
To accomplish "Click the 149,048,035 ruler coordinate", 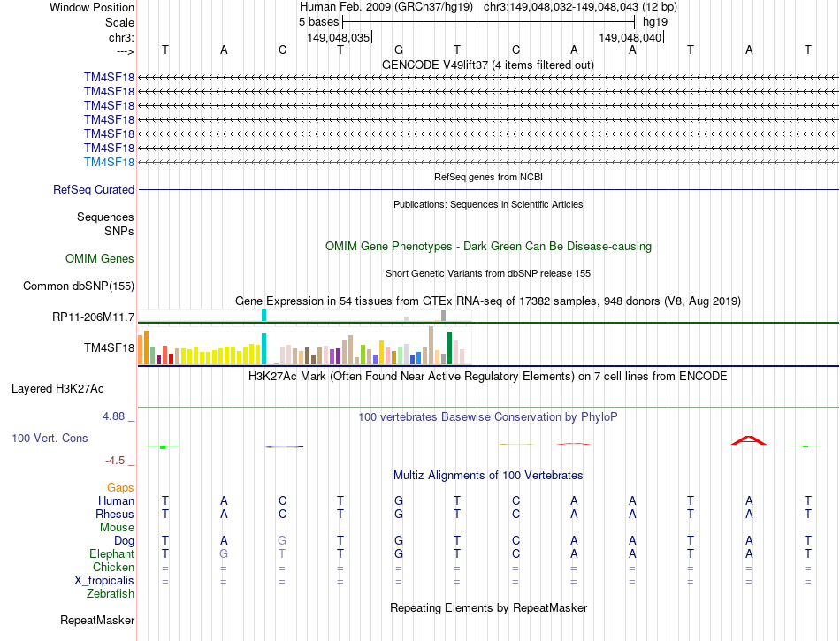I will 339,37.
